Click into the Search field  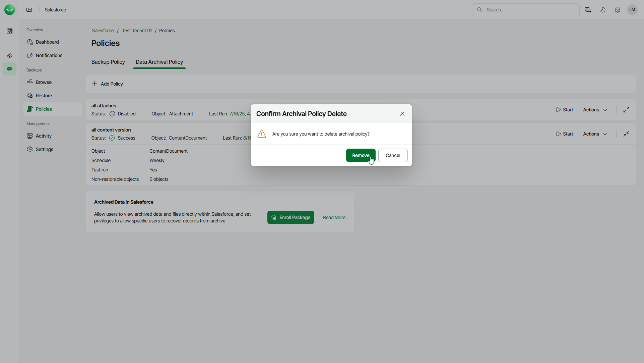(x=529, y=10)
